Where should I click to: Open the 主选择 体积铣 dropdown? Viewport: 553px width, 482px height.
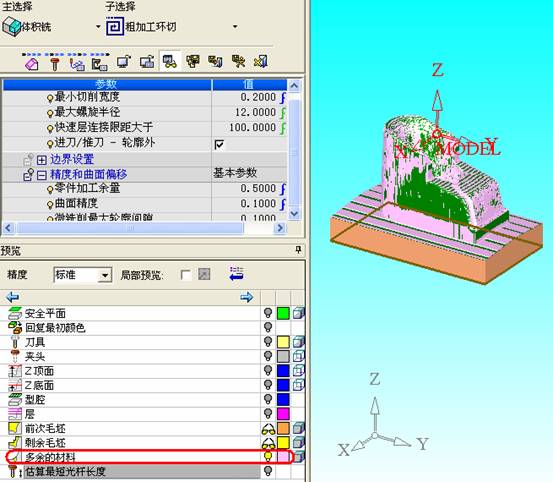[x=98, y=26]
